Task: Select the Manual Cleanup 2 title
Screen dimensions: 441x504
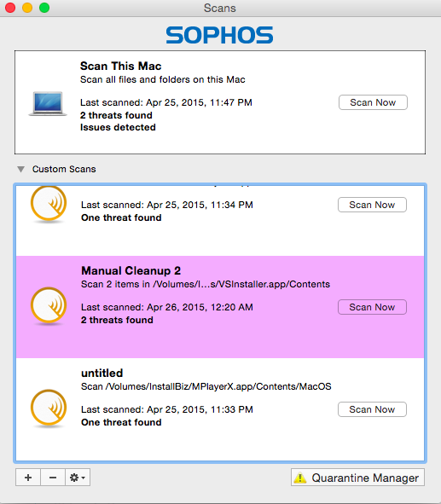Action: click(131, 270)
